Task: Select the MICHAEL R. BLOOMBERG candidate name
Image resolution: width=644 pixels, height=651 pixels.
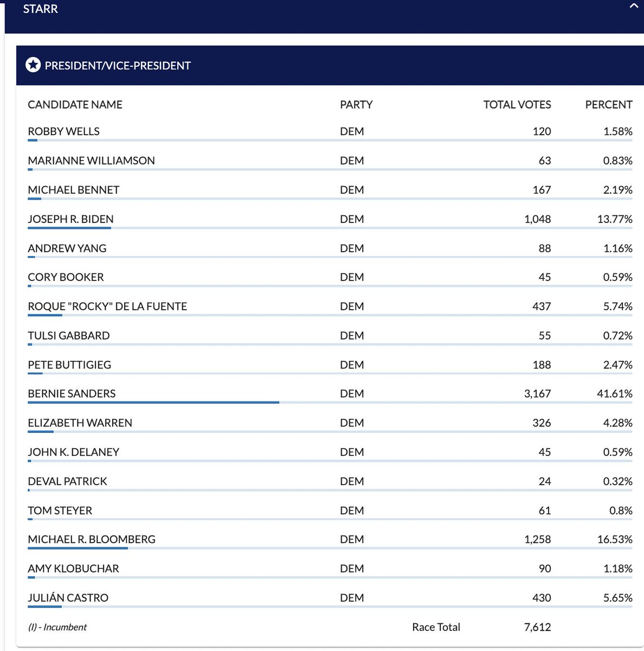Action: 92,540
